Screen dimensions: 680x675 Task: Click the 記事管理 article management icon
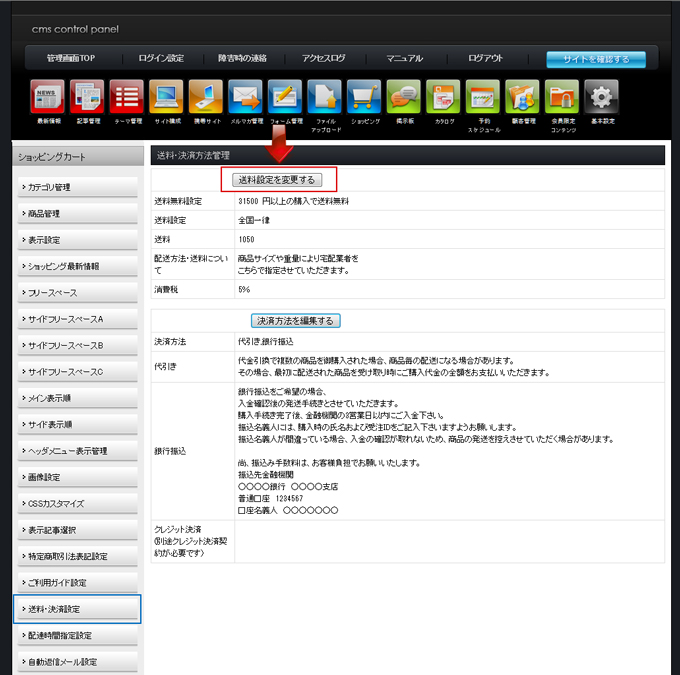(x=88, y=98)
